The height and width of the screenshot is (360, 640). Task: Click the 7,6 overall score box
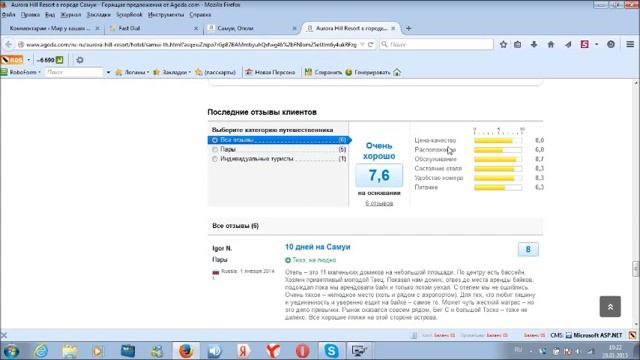(379, 175)
